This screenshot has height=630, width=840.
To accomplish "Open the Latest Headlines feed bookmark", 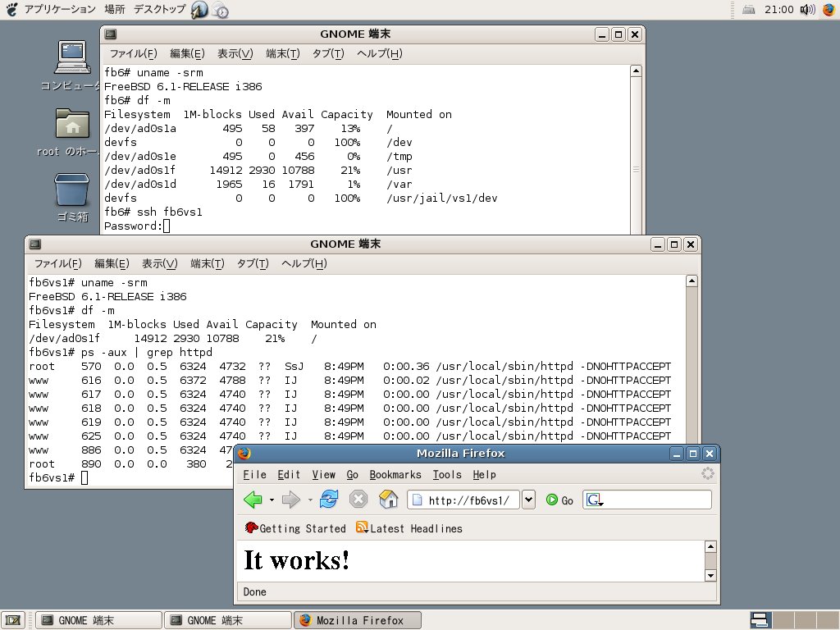I will [409, 528].
